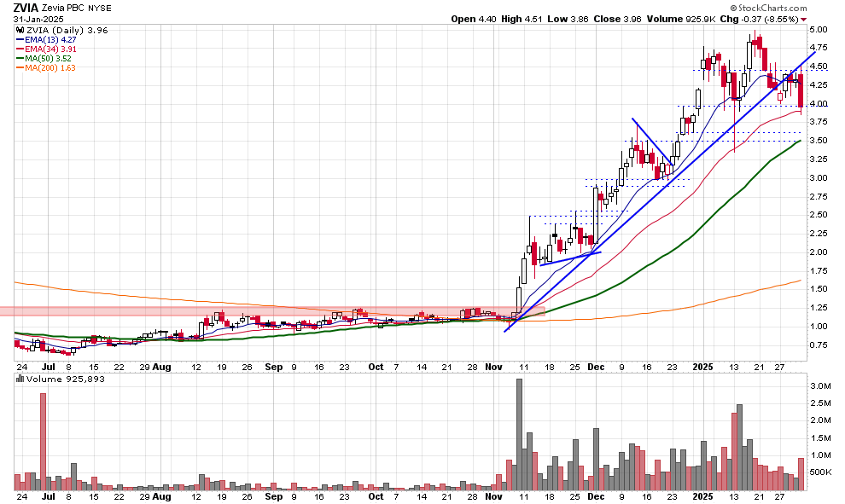This screenshot has width=845, height=504.
Task: Click the candlestick icon beside ZVIA (Daily)
Action: [20, 29]
